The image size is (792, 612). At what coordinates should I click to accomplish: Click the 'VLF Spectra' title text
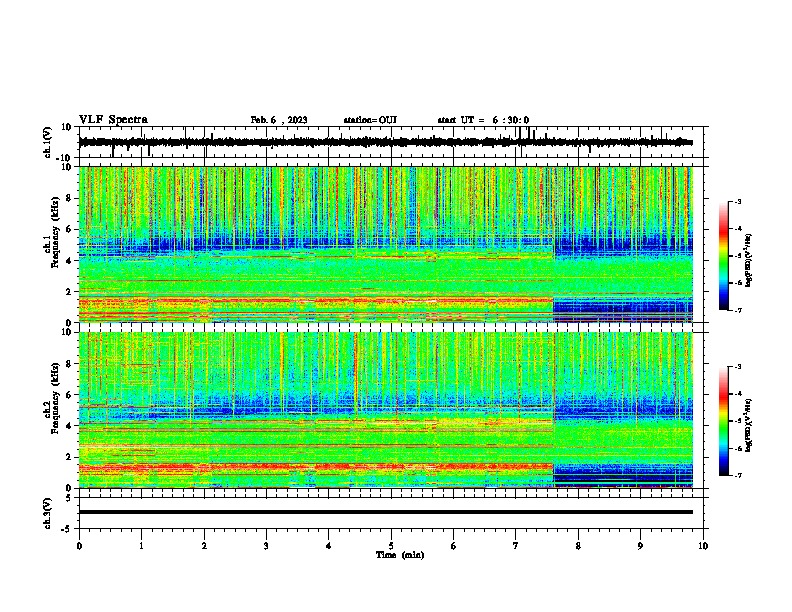(x=114, y=120)
